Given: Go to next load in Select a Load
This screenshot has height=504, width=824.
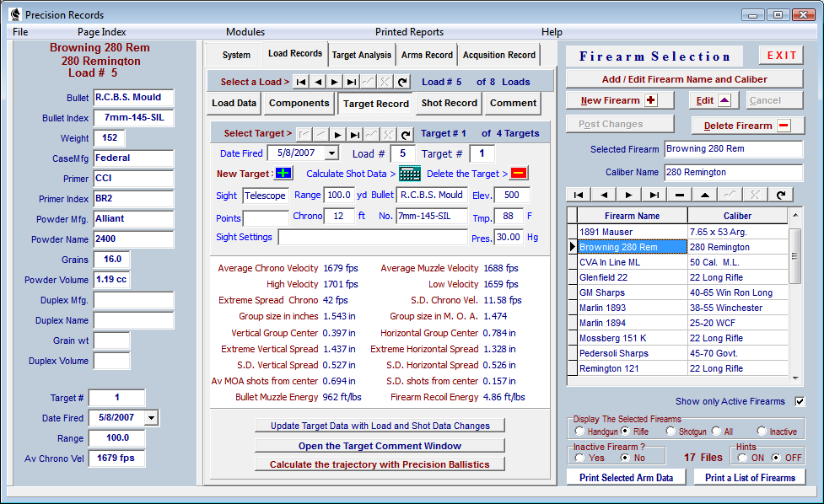Looking at the screenshot, I should (x=334, y=82).
